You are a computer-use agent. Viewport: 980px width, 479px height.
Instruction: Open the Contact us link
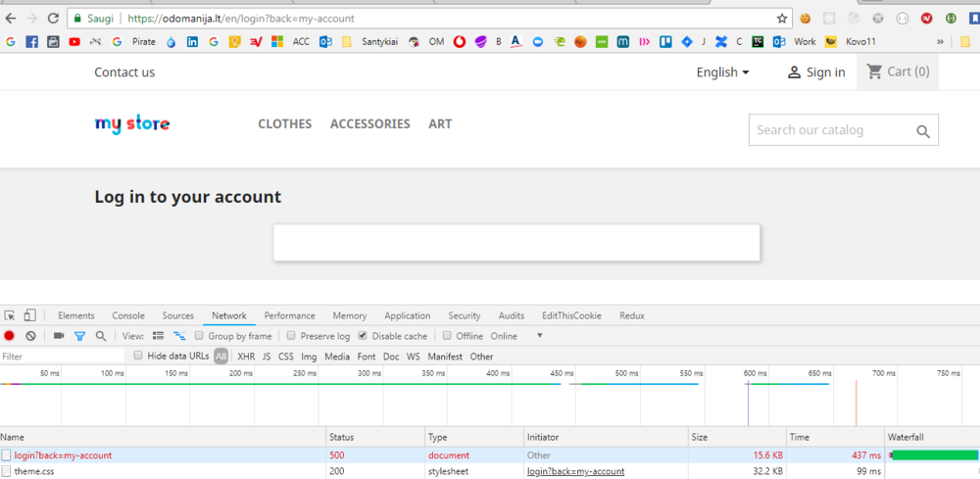tap(124, 72)
